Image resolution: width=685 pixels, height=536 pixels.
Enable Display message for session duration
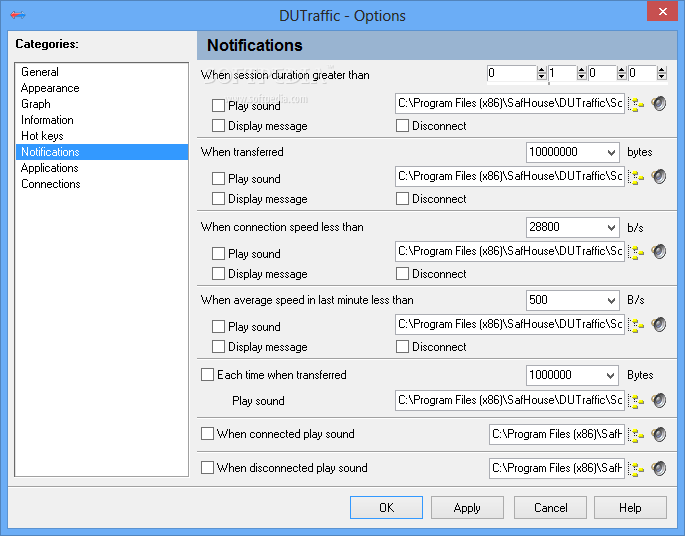(218, 126)
